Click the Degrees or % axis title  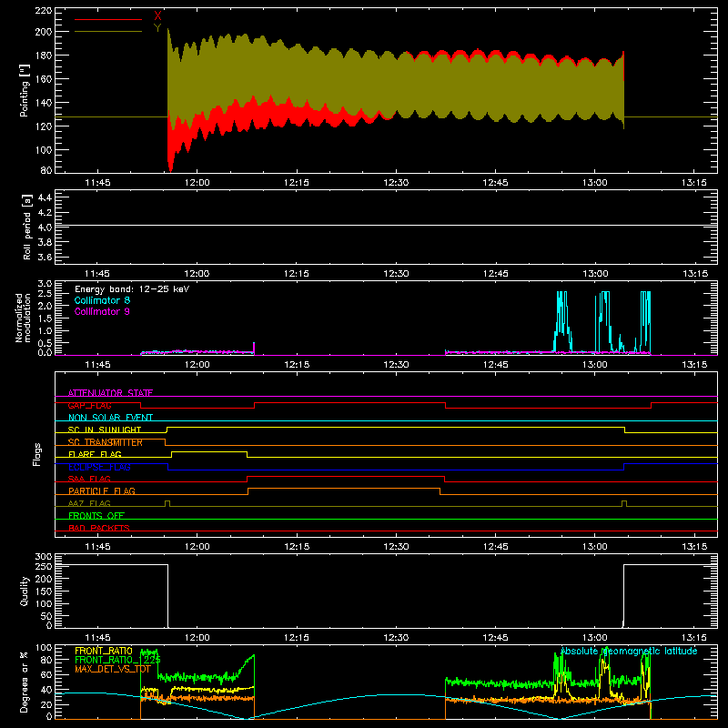tap(25, 682)
